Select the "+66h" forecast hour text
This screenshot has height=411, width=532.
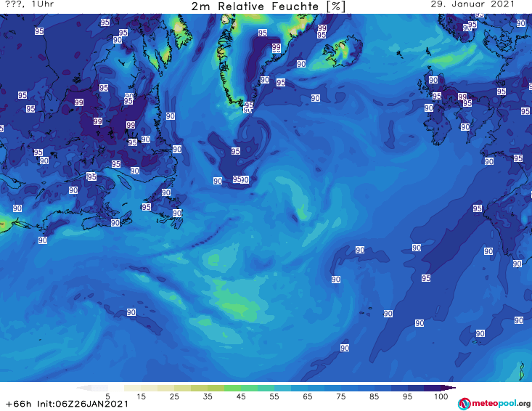tap(19, 404)
